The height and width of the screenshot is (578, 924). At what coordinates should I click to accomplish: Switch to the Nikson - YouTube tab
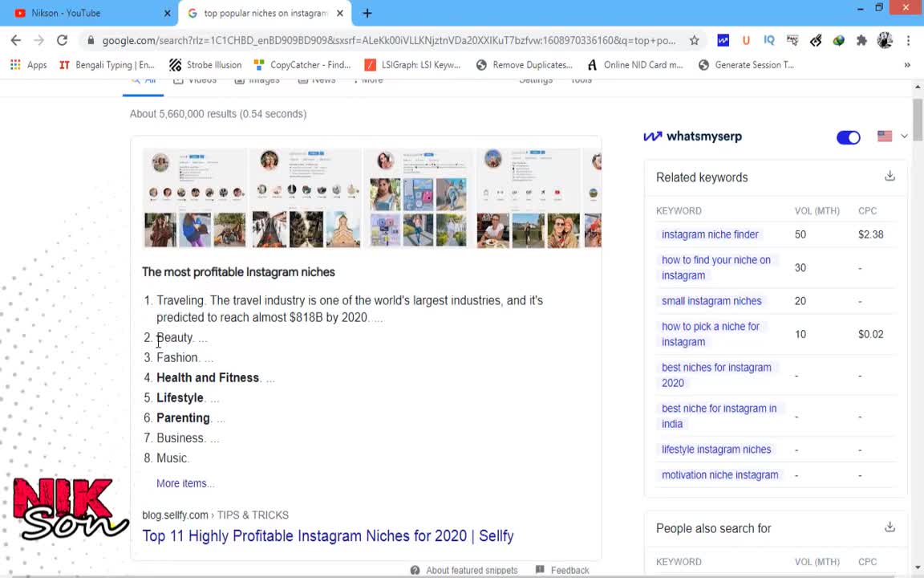[x=88, y=13]
